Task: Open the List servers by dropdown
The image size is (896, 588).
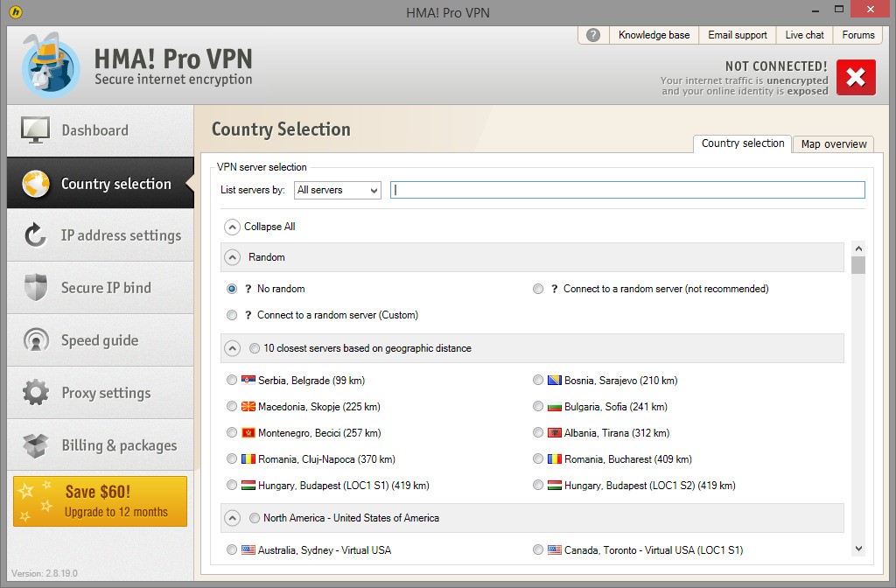Action: click(x=337, y=190)
